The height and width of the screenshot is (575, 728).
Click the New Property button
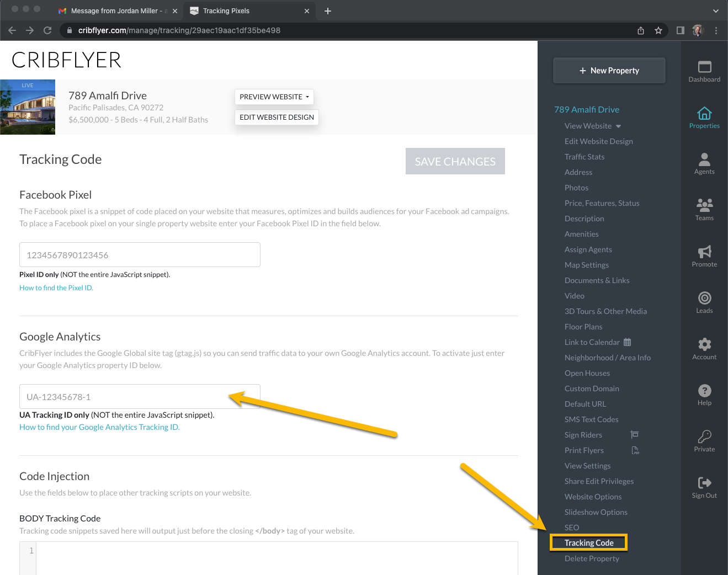pyautogui.click(x=609, y=71)
